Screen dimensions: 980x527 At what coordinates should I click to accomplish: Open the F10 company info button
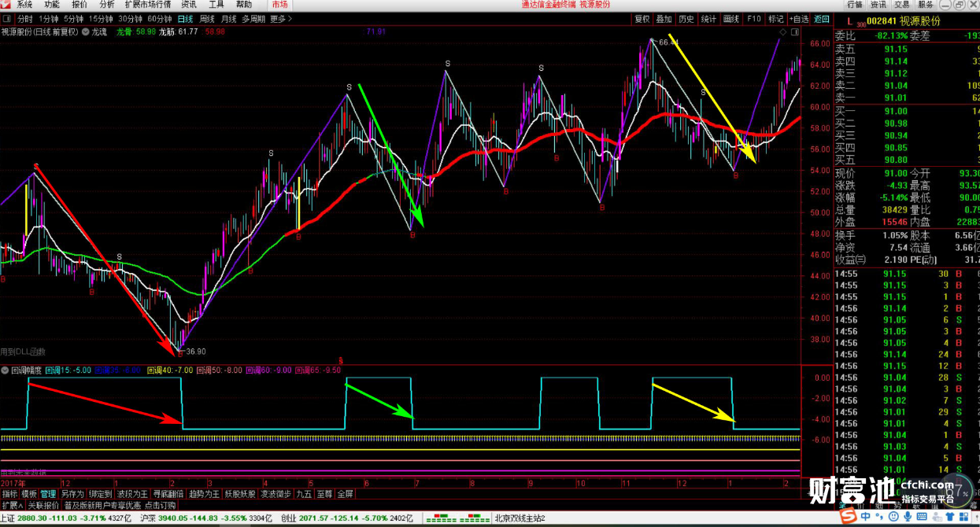tap(754, 19)
